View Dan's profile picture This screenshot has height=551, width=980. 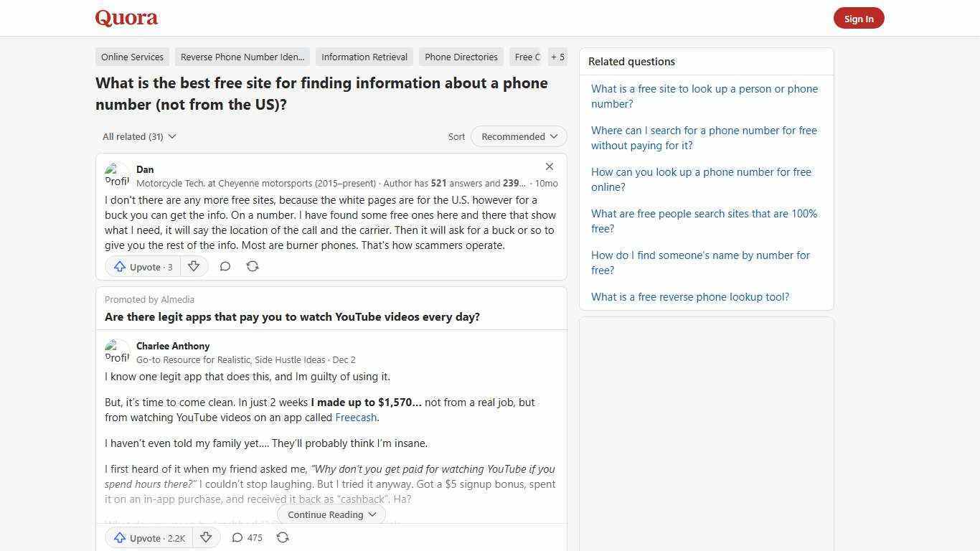117,176
